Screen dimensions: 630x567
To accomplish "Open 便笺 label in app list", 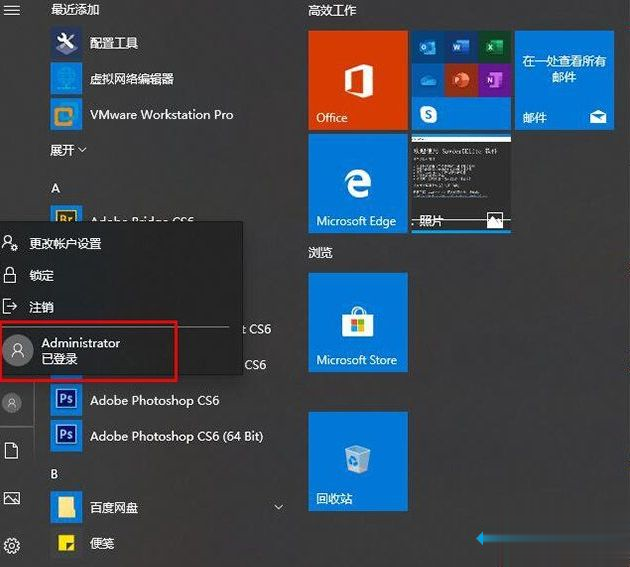I will coord(102,543).
